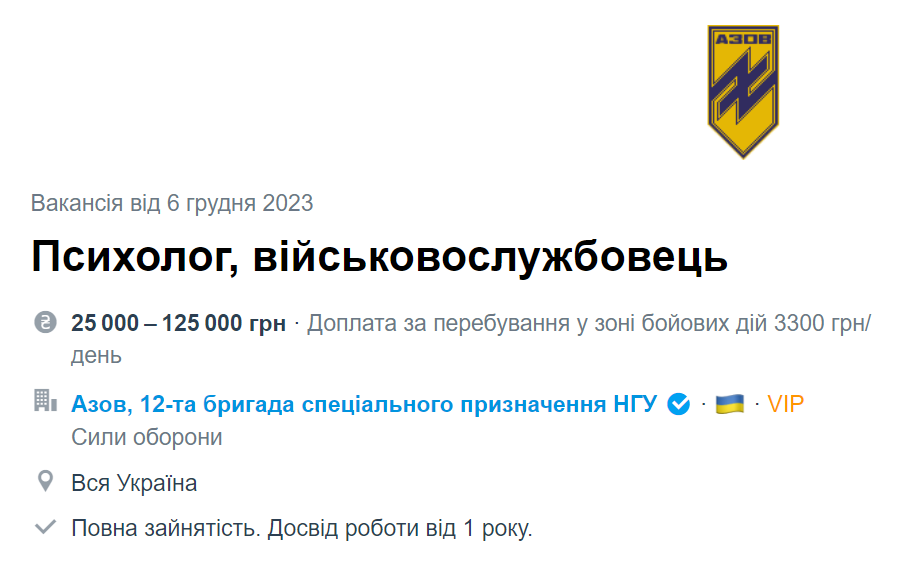Click the orange VIP label

pyautogui.click(x=786, y=404)
